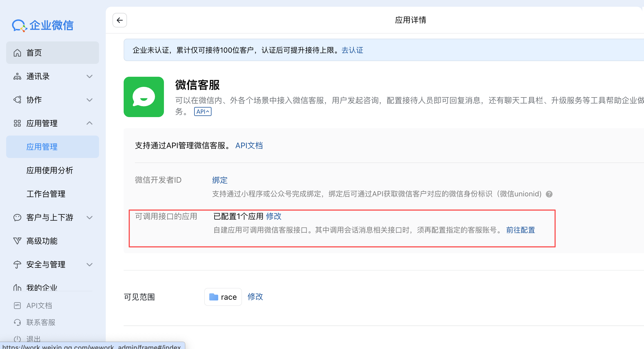
Task: Open 应用使用分析 in the sidebar
Action: pyautogui.click(x=50, y=170)
